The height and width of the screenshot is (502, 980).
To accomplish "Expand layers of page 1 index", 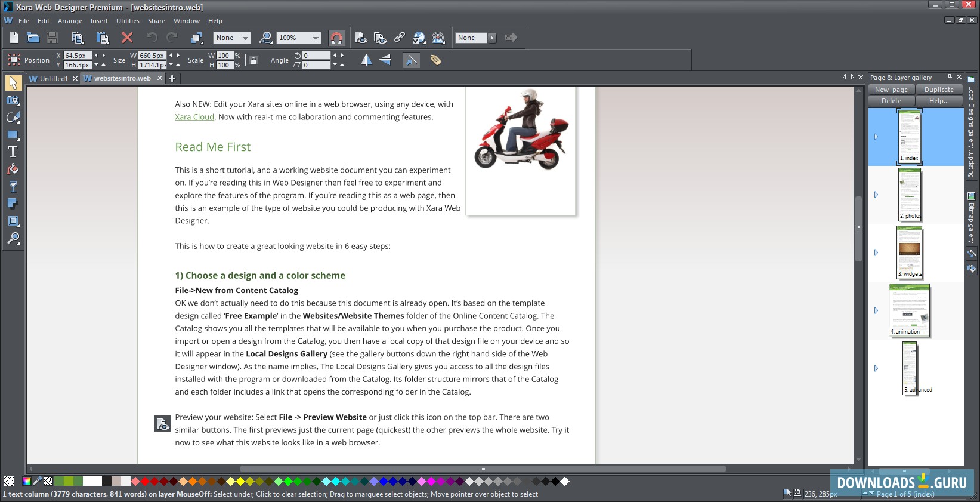I will coord(876,137).
